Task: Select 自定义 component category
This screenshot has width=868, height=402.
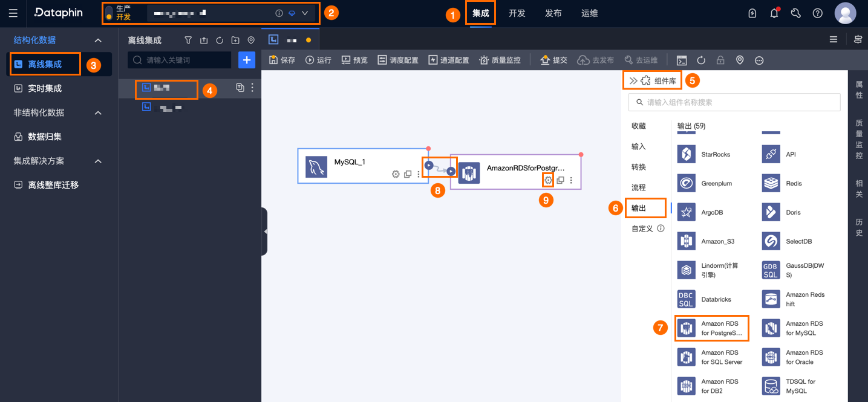Action: click(x=643, y=229)
